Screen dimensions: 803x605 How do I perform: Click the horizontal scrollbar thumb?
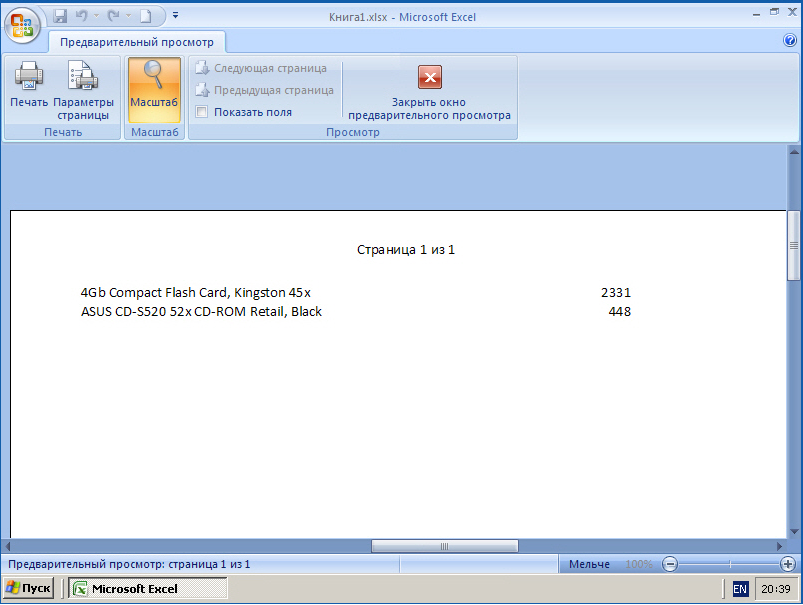point(445,546)
